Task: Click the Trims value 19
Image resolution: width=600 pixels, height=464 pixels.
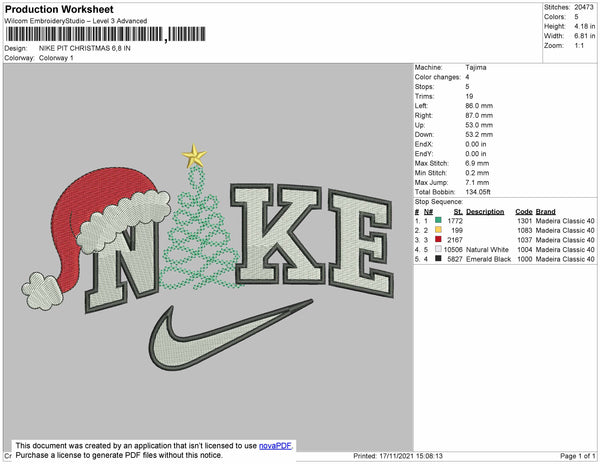Action: 469,96
